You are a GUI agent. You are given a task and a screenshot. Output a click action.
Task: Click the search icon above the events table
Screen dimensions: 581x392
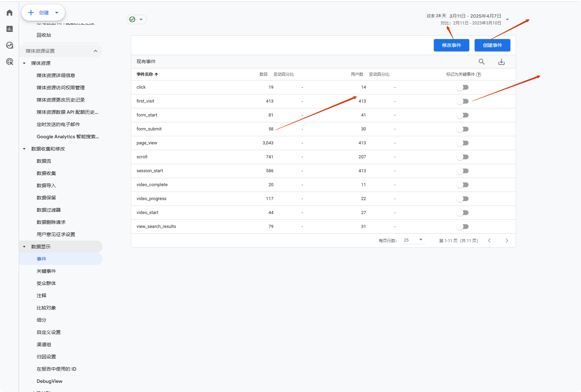[x=481, y=61]
